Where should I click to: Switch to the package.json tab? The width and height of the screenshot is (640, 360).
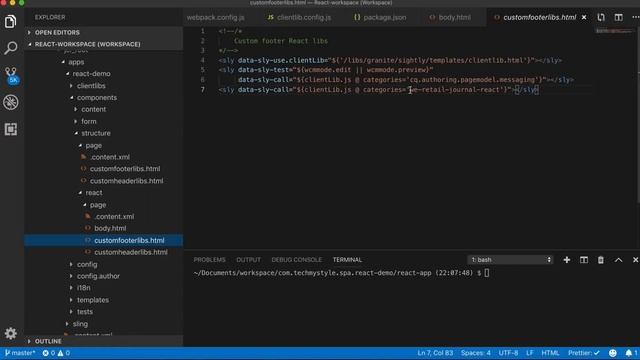380,18
